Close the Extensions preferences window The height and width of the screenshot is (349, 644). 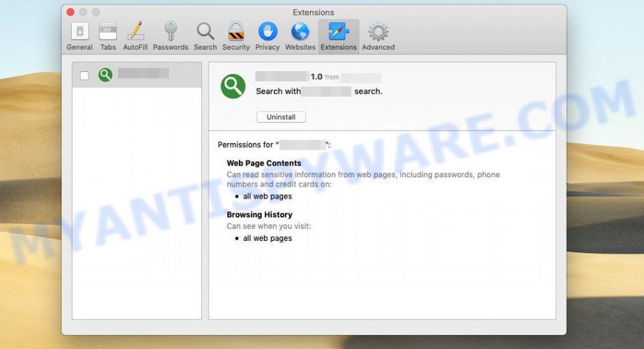tap(70, 12)
